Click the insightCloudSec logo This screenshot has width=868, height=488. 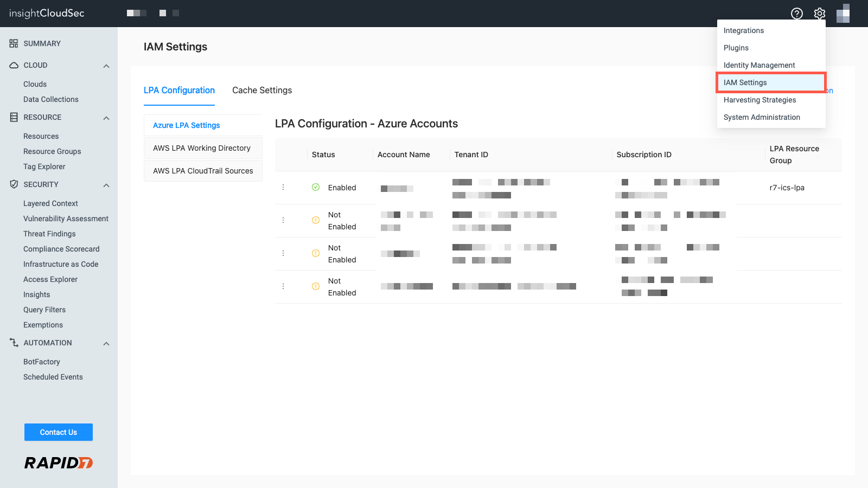pyautogui.click(x=47, y=14)
